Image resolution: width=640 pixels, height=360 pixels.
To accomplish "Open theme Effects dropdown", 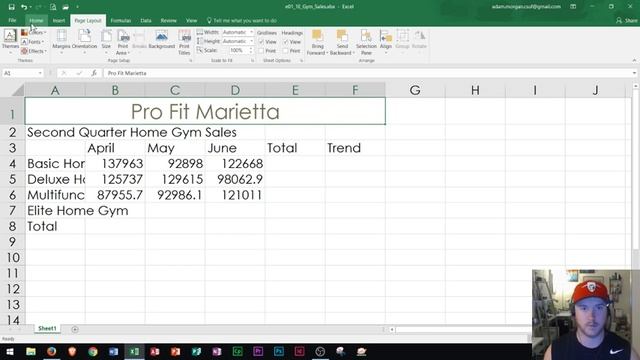I will pyautogui.click(x=34, y=51).
